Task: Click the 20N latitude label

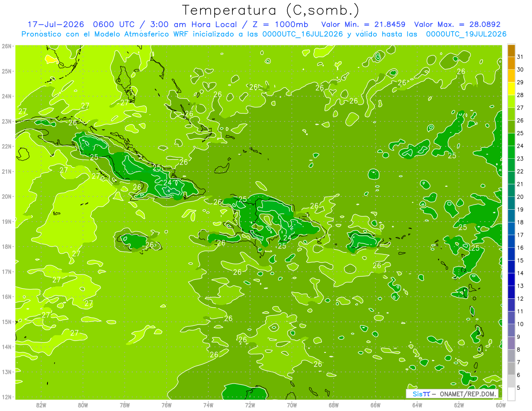Action: [7, 196]
